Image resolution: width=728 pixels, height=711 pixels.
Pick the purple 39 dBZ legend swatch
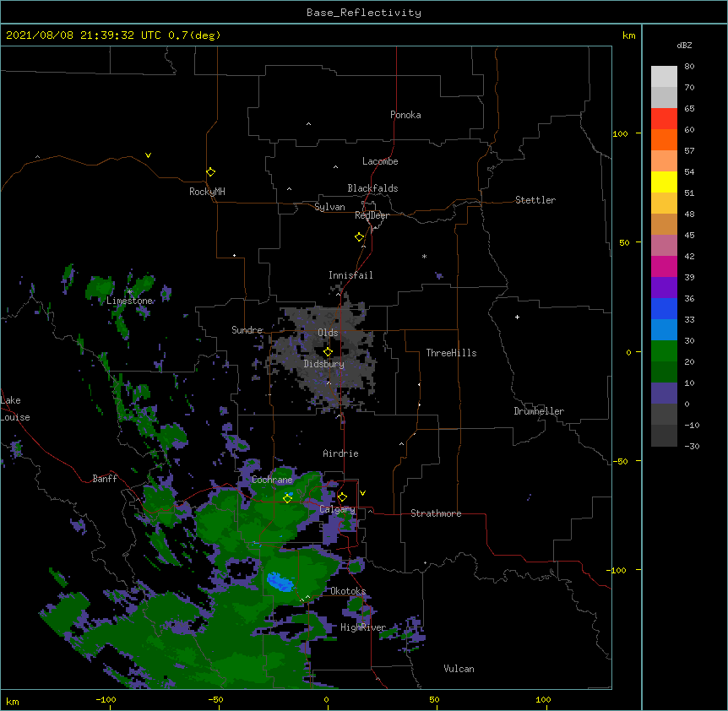(x=664, y=288)
